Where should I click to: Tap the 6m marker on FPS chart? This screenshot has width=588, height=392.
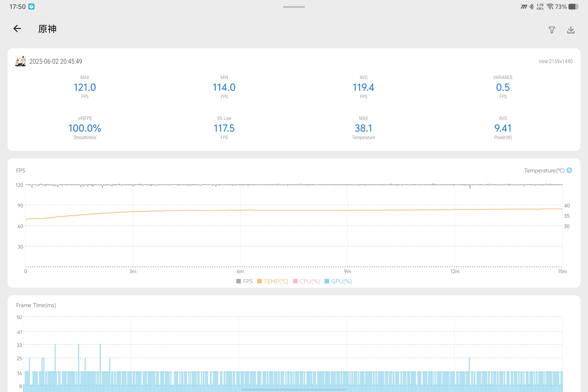coord(240,271)
